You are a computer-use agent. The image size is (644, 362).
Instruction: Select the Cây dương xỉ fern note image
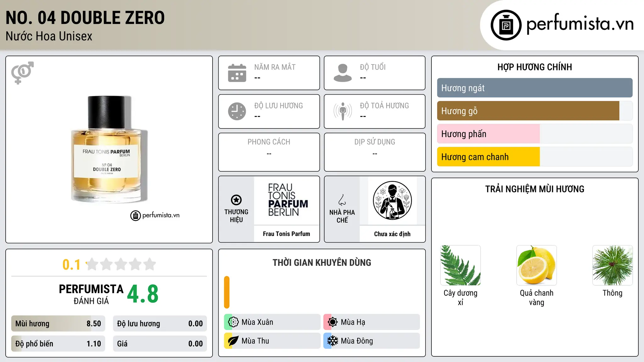tap(460, 265)
